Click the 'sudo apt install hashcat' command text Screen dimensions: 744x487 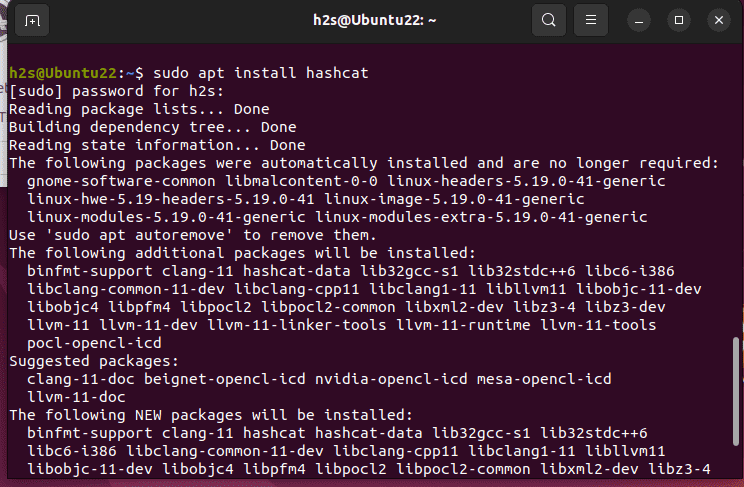[x=260, y=73]
